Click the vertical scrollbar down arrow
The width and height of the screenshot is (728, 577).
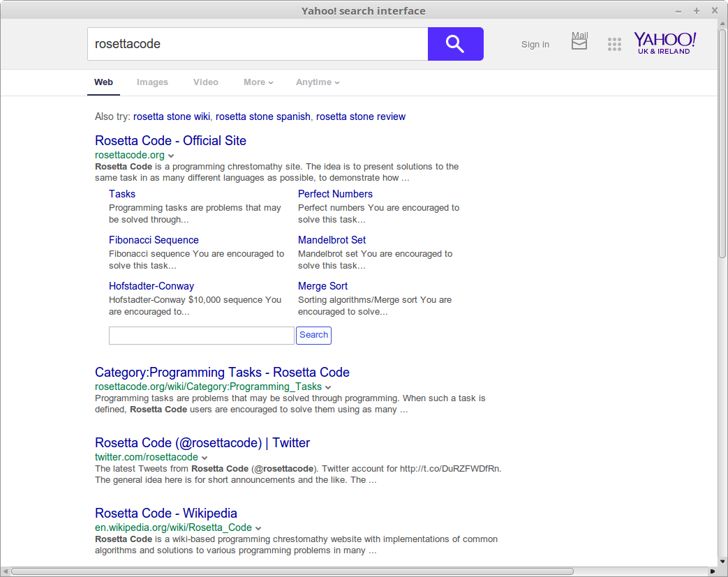coord(722,561)
